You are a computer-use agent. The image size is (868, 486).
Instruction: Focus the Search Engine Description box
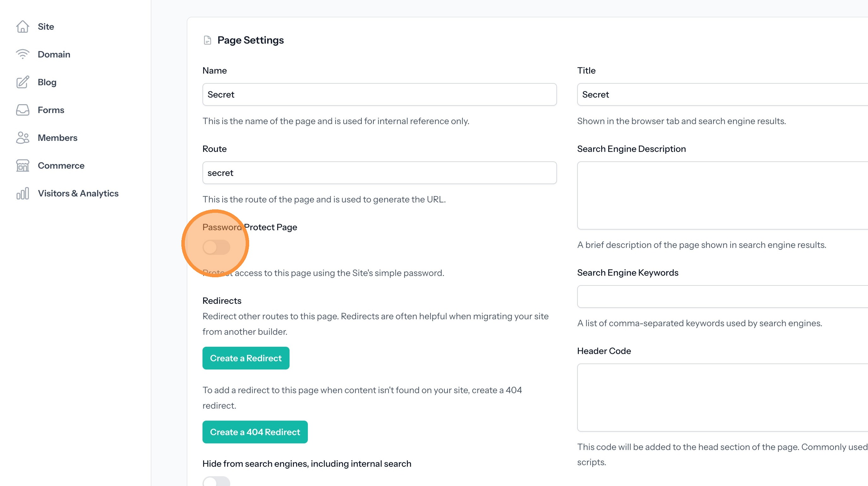[721, 195]
